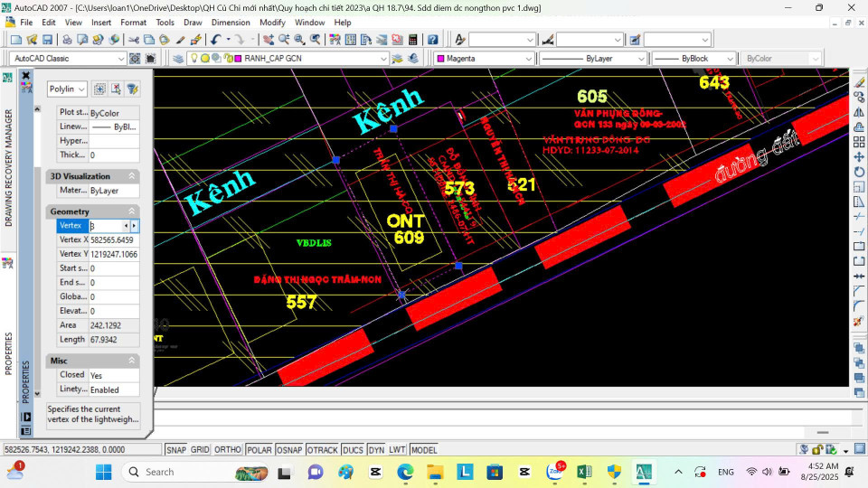The height and width of the screenshot is (488, 868).
Task: Click the Help question mark icon
Action: pos(432,40)
